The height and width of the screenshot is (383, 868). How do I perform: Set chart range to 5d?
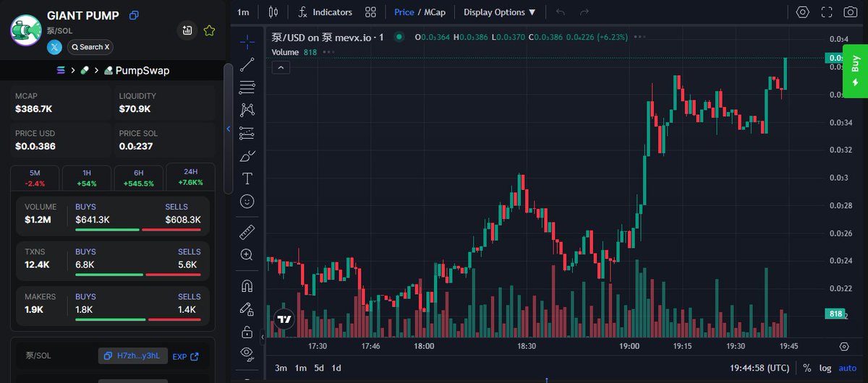[319, 368]
